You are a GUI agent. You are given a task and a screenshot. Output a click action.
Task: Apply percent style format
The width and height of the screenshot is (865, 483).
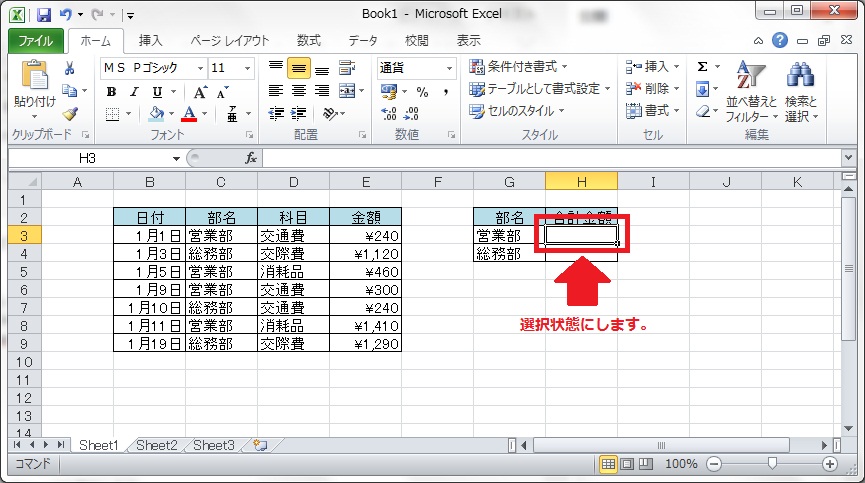pos(422,92)
